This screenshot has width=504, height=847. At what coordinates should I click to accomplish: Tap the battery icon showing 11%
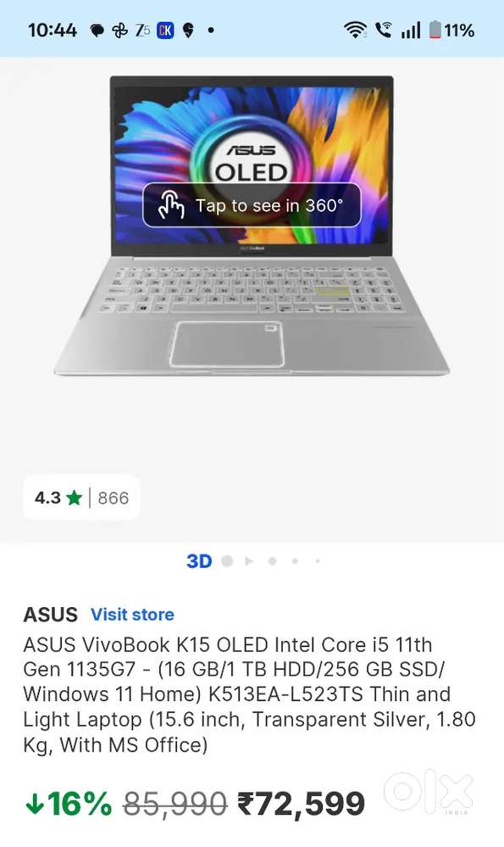(x=435, y=31)
